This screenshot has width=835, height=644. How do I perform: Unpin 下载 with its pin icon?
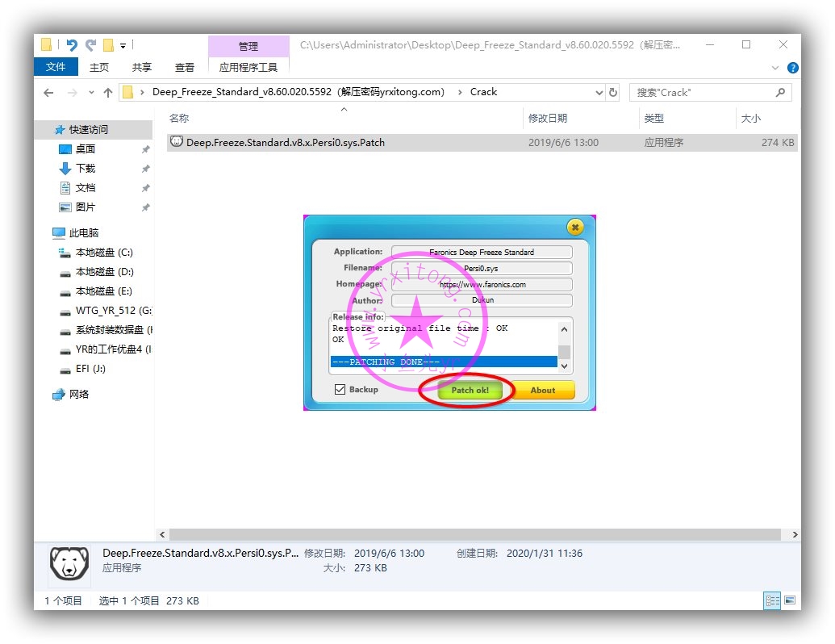(145, 169)
